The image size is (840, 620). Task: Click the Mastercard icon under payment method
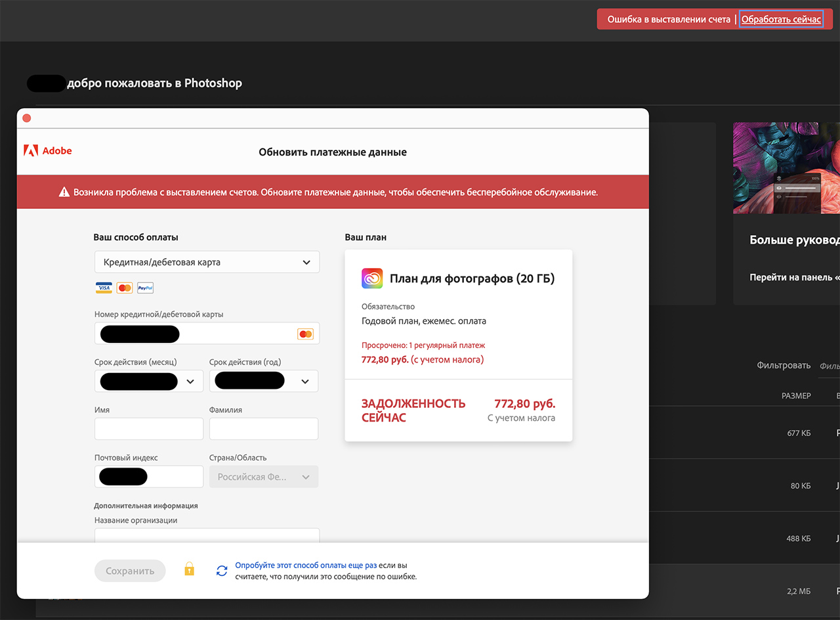point(124,288)
